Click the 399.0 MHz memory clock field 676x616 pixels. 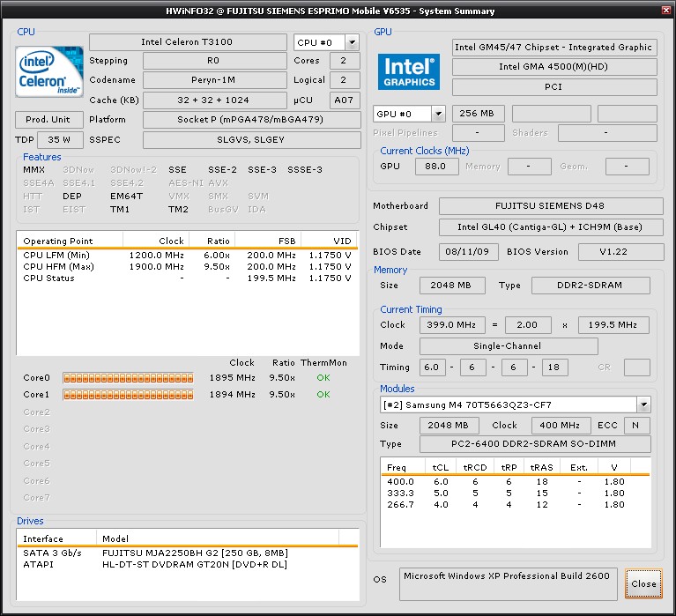click(x=452, y=325)
